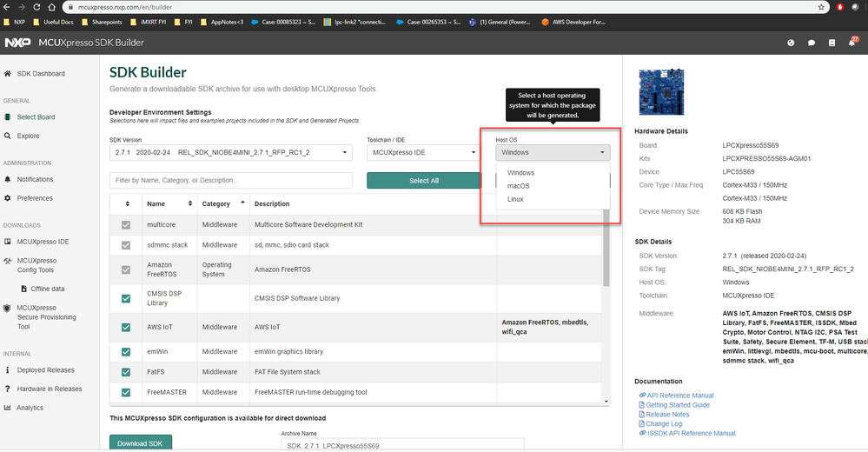The height and width of the screenshot is (452, 868).
Task: Click Deployed Releases info icon
Action: 7,370
